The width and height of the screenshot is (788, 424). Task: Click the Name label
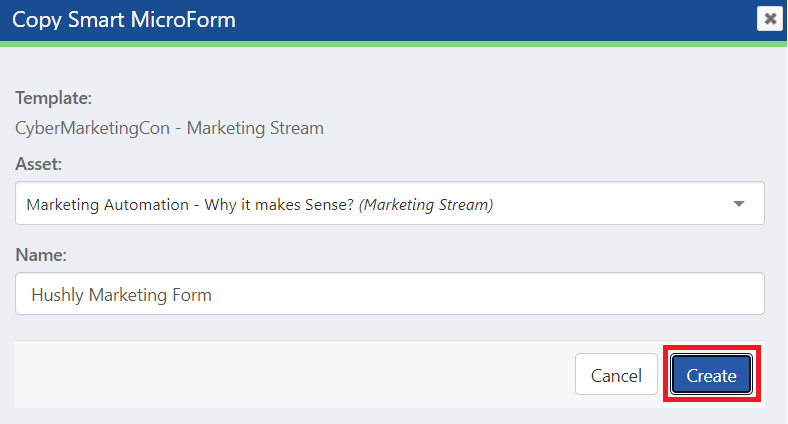41,255
